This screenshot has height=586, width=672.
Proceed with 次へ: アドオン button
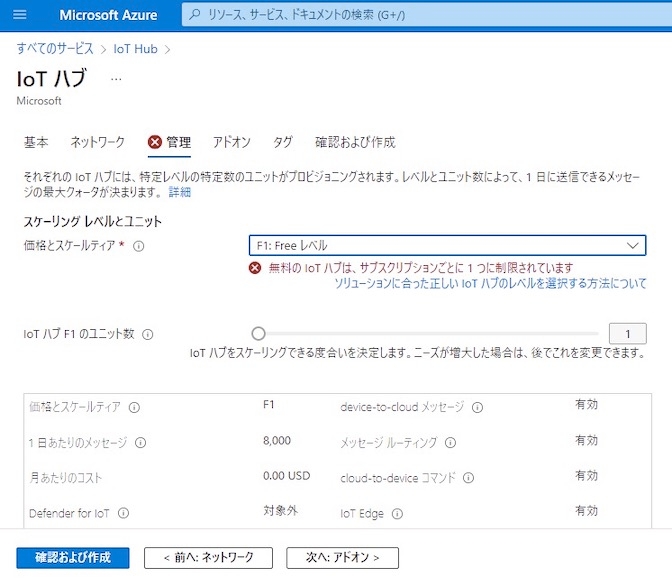point(342,558)
